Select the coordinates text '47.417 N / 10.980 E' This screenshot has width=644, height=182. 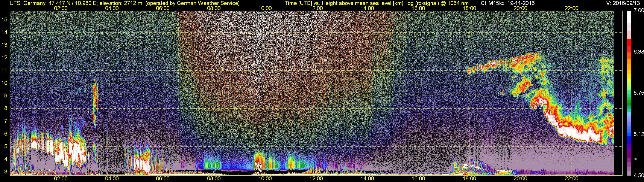[x=73, y=3]
